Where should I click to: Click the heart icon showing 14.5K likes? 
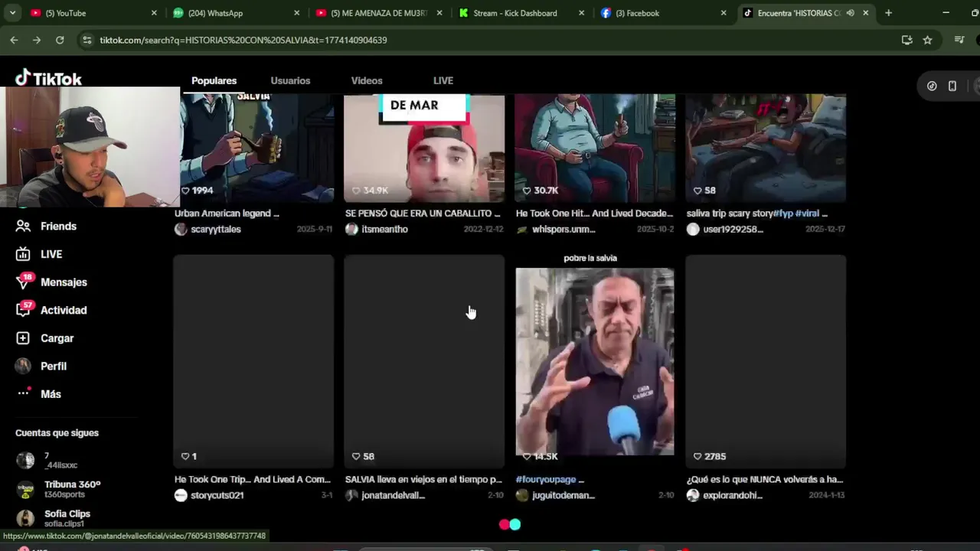pos(527,456)
